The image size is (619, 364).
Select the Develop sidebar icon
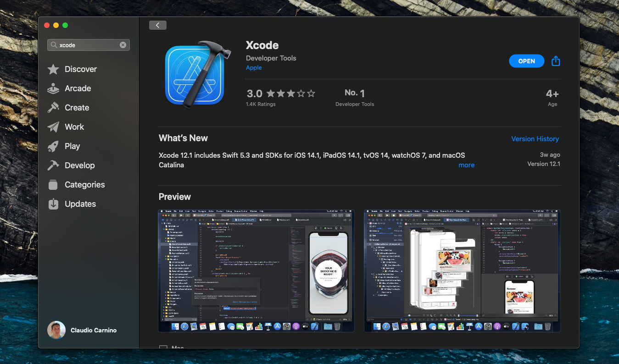tap(56, 165)
